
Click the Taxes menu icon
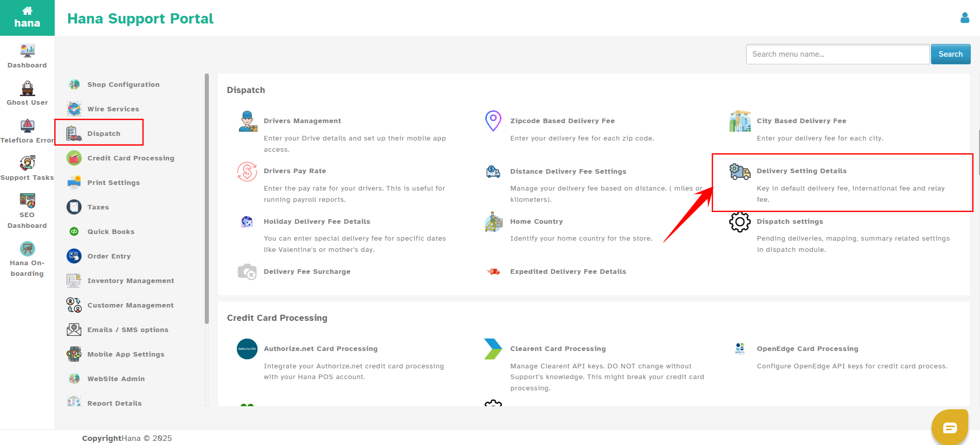pyautogui.click(x=74, y=207)
